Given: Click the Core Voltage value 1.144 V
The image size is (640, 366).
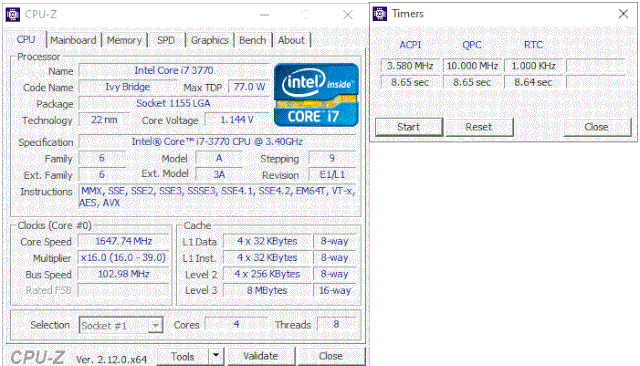Looking at the screenshot, I should pos(237,120).
